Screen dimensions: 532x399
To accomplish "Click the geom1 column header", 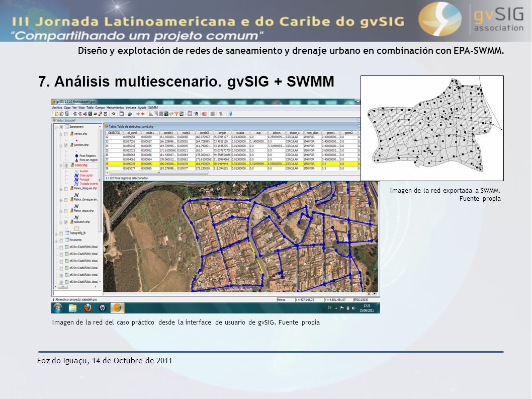I will click(330, 133).
